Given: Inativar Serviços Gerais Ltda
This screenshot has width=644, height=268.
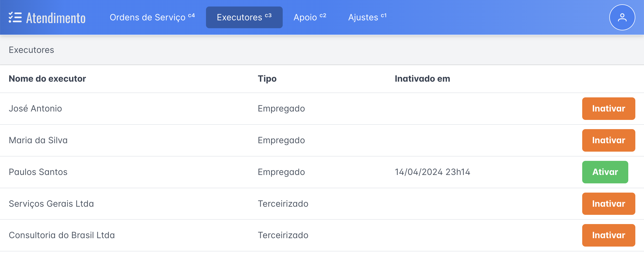Looking at the screenshot, I should click(x=608, y=204).
